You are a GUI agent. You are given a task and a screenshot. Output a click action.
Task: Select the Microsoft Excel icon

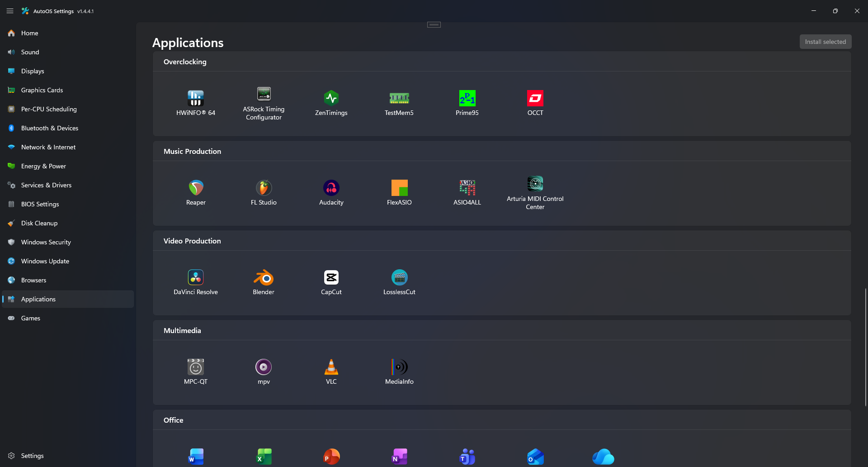click(x=264, y=457)
